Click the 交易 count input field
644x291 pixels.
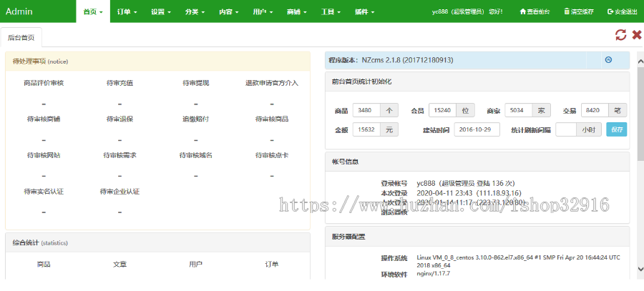point(595,110)
